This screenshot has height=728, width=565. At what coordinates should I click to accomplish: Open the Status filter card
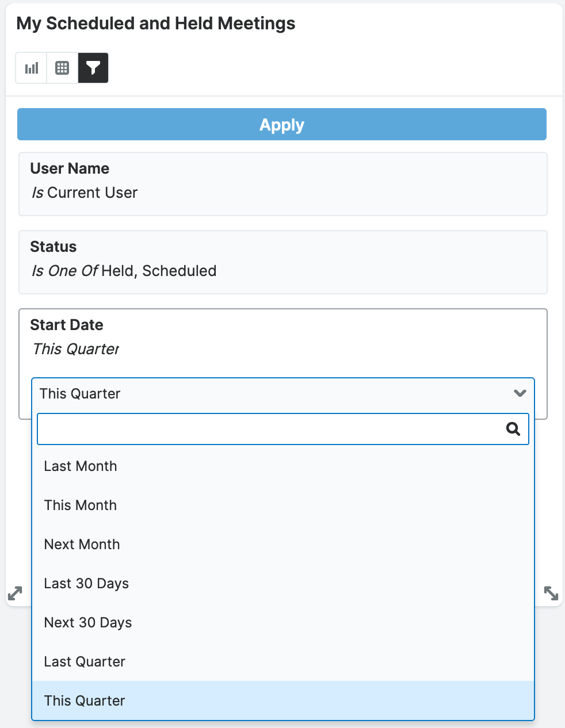click(x=282, y=262)
